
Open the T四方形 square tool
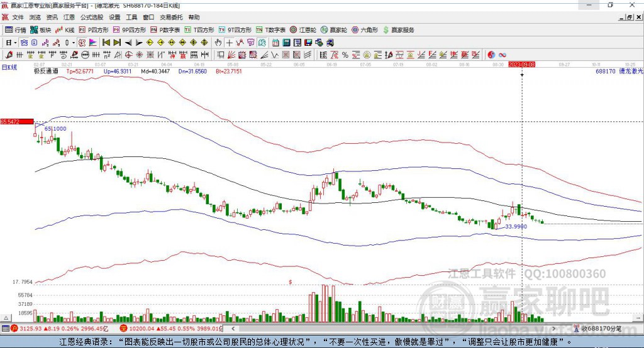pos(199,30)
